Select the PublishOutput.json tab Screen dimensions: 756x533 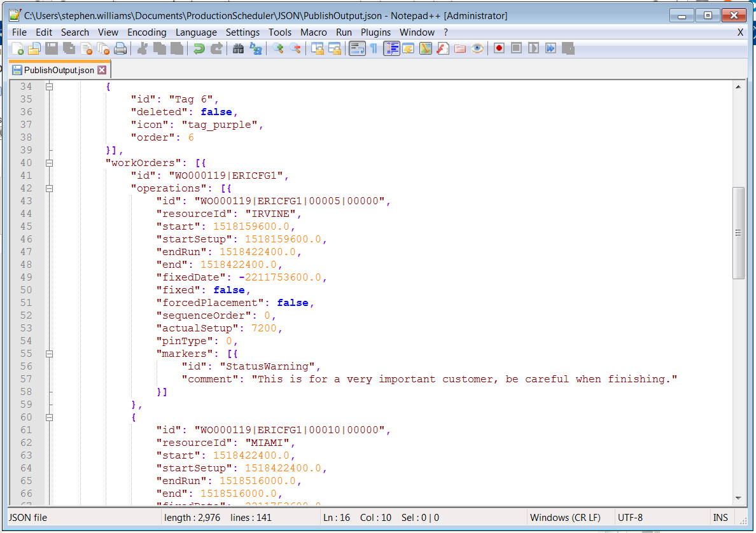59,70
